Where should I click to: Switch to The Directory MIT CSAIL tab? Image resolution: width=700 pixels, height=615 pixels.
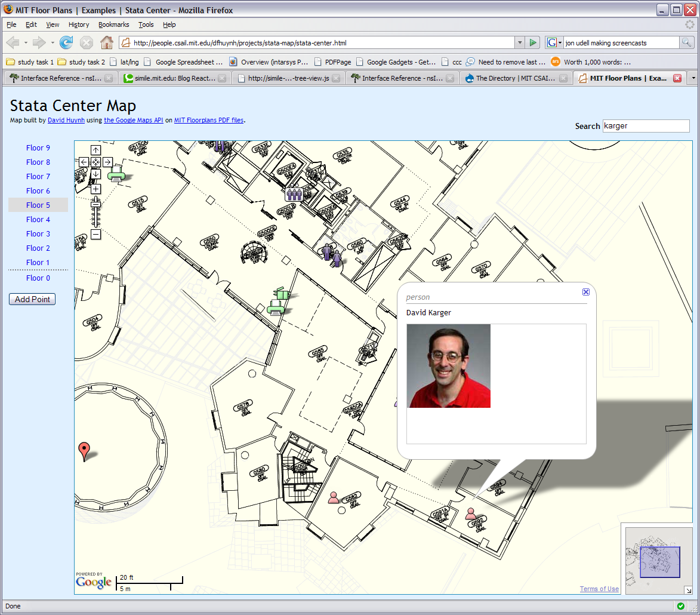point(515,78)
